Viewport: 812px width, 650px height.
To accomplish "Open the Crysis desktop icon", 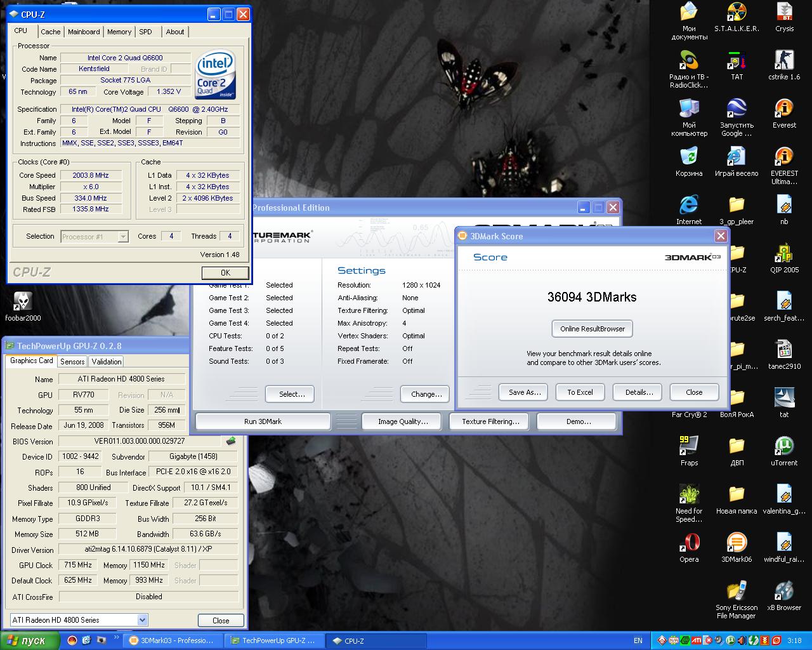I will 784,17.
